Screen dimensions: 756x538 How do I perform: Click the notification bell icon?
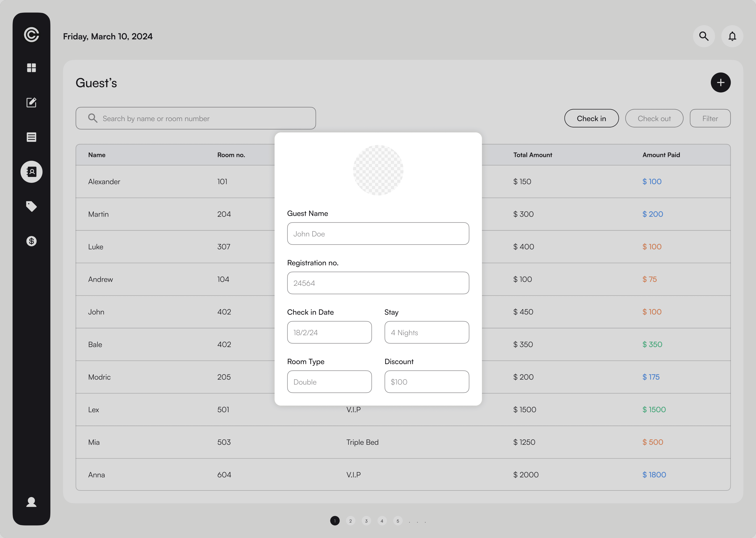(732, 36)
